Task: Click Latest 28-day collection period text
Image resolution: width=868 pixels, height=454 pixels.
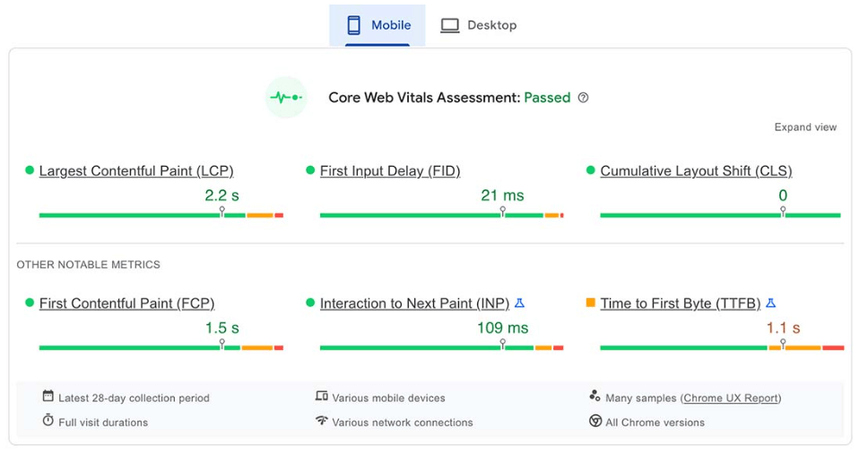Action: point(134,398)
